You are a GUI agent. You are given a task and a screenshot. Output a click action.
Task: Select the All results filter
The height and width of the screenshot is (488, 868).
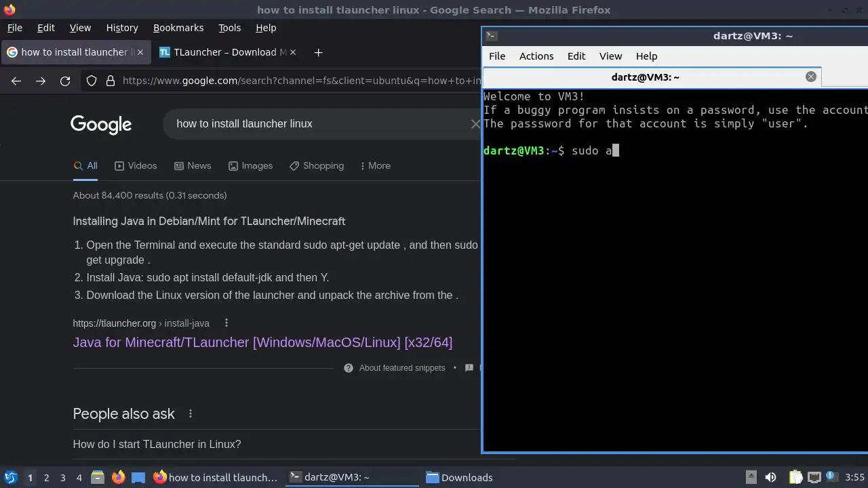click(85, 166)
